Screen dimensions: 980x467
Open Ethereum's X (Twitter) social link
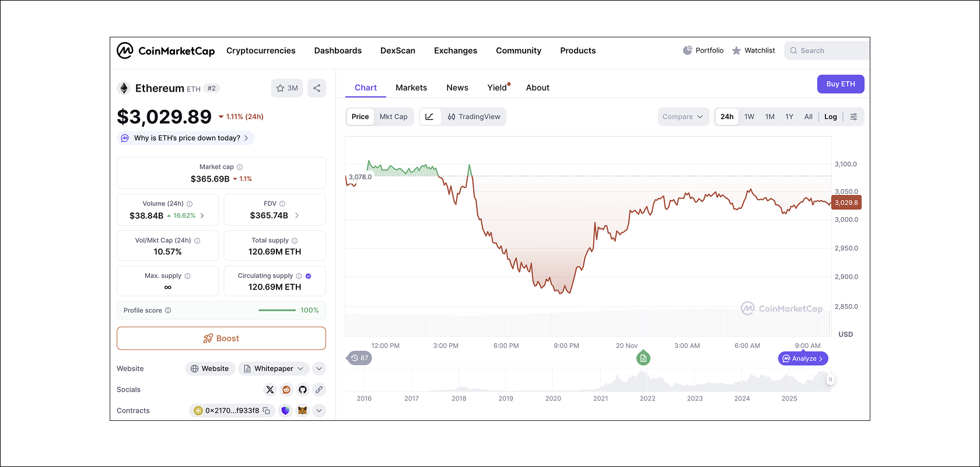pos(270,389)
